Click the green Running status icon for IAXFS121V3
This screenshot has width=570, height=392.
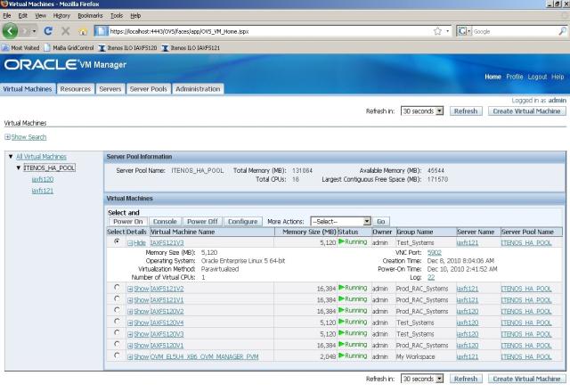coord(341,241)
